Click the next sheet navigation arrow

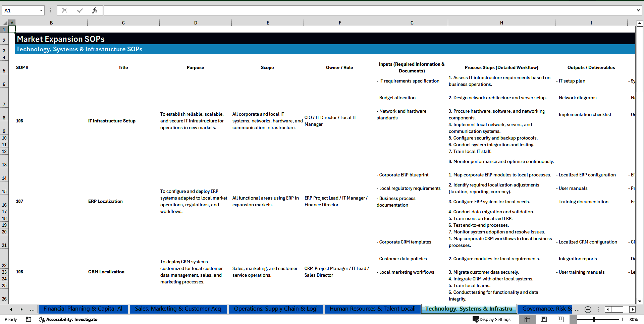[21, 309]
